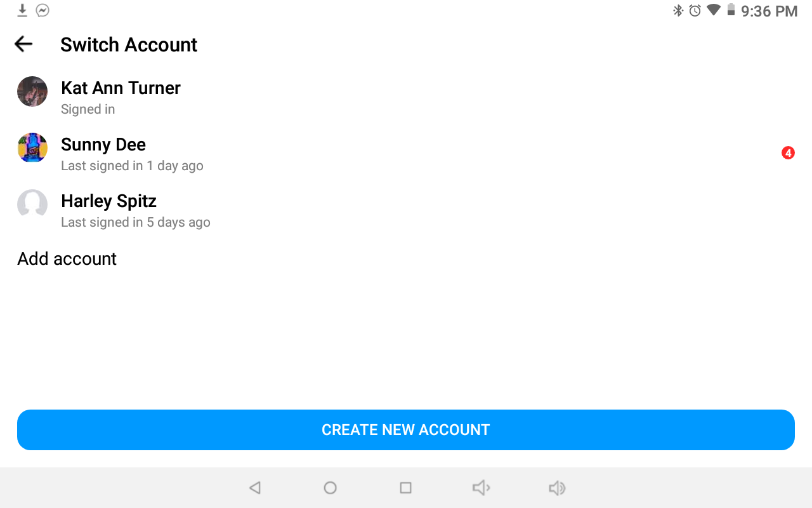The width and height of the screenshot is (812, 508).
Task: Tap the Android back navigation triangle
Action: pyautogui.click(x=255, y=488)
